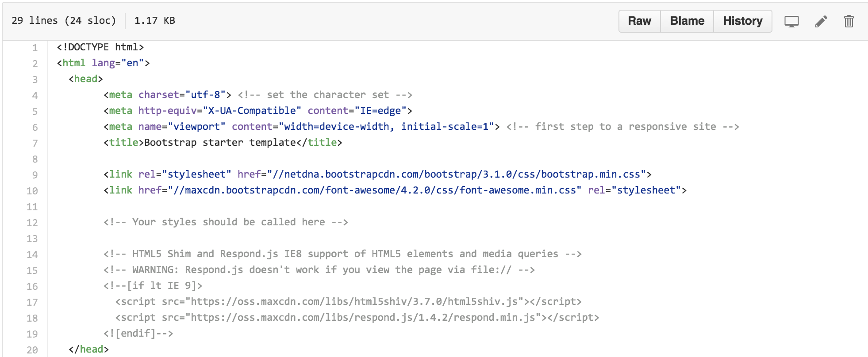This screenshot has height=357, width=868.
Task: Click the "first step to a responsive site" comment
Action: [622, 127]
